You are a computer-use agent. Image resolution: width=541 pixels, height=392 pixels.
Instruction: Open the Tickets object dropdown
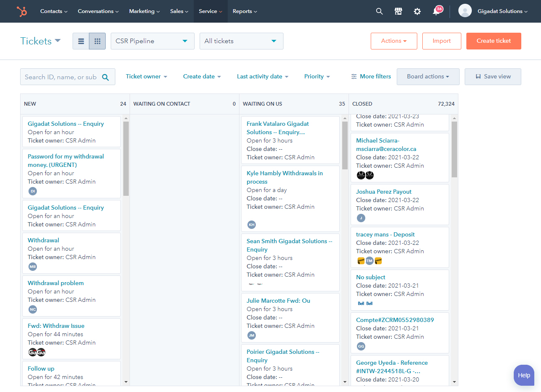(x=41, y=41)
